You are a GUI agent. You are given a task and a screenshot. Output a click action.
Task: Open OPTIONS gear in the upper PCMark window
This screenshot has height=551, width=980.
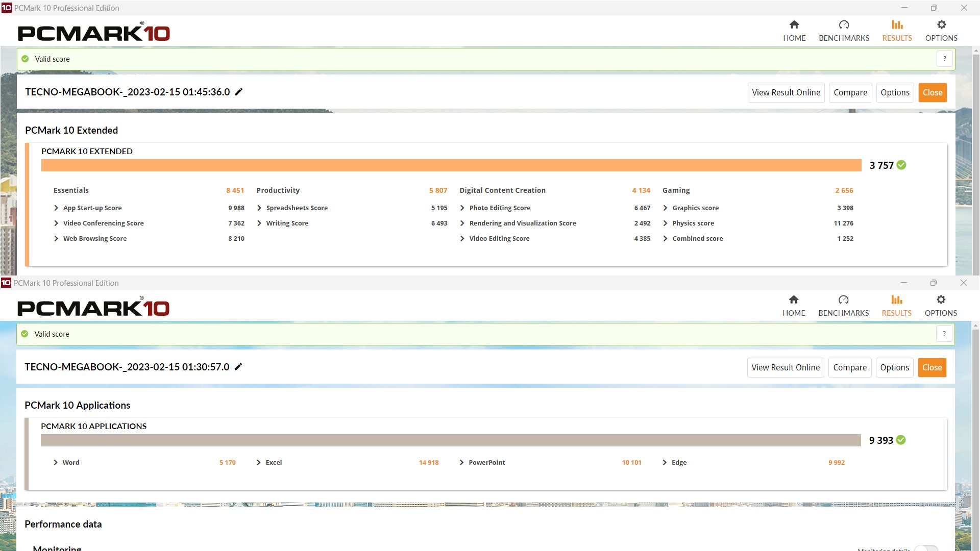(941, 31)
